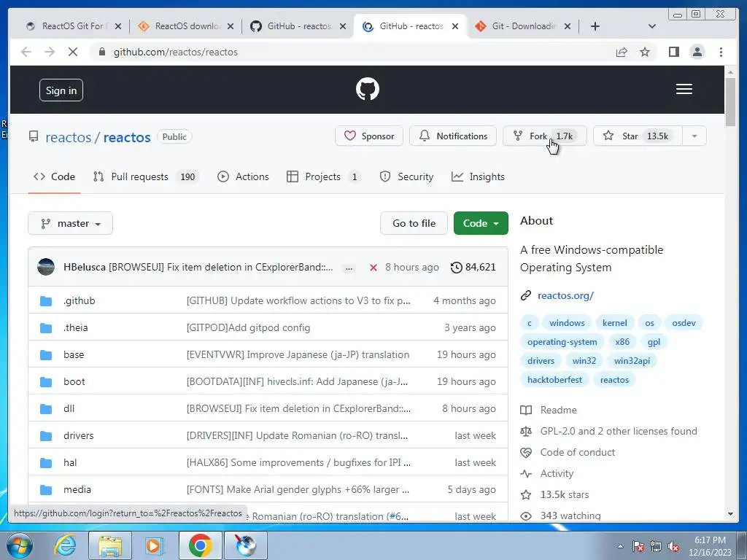Open the Actions tab
Image resolution: width=747 pixels, height=560 pixels.
tap(243, 176)
